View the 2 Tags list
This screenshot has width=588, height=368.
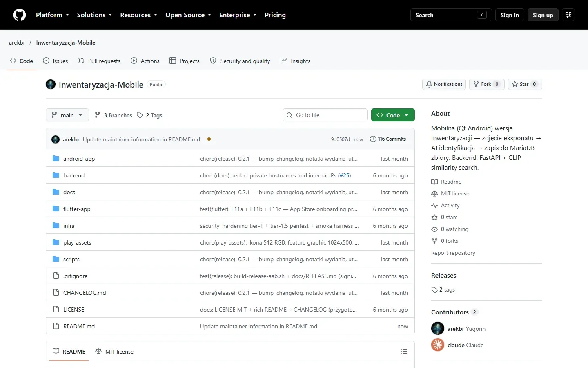point(149,115)
